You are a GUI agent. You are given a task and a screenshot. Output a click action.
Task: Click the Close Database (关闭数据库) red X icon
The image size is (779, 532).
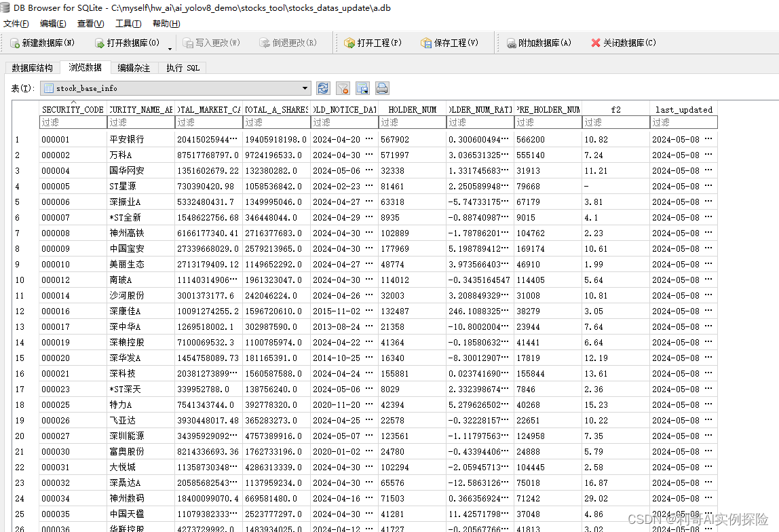click(x=596, y=43)
